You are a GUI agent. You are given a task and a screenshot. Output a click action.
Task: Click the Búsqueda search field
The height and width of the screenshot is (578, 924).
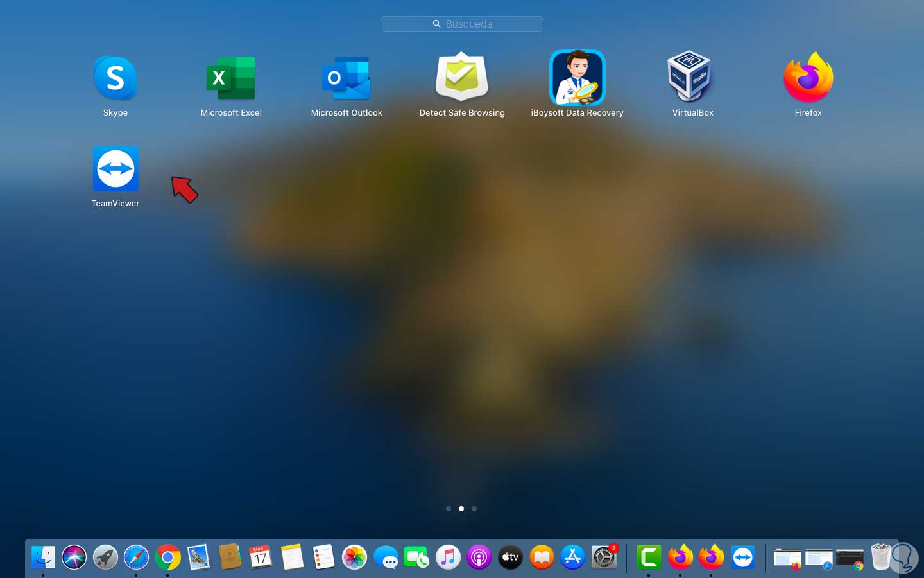pos(462,24)
